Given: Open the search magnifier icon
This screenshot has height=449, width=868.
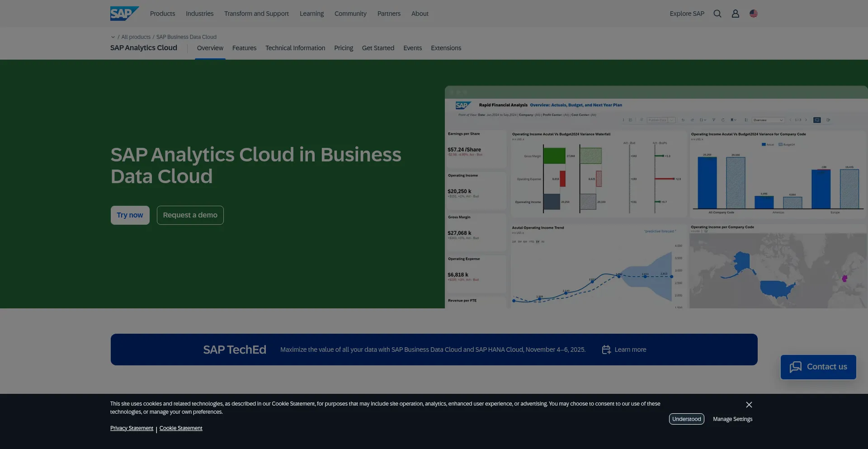Looking at the screenshot, I should (717, 14).
